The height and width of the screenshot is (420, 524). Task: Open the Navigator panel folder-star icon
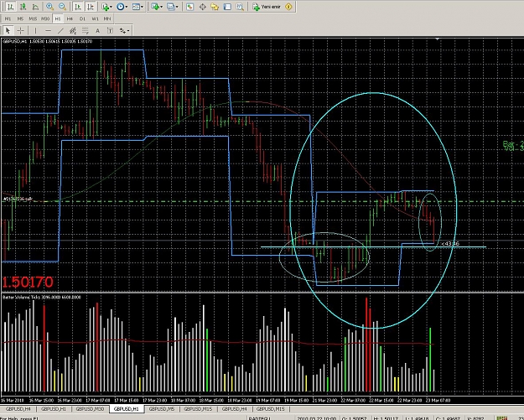pyautogui.click(x=215, y=7)
